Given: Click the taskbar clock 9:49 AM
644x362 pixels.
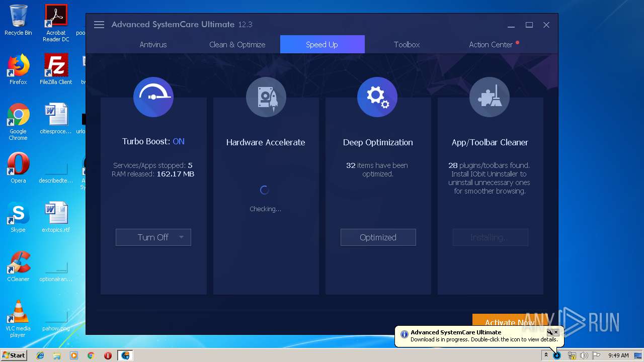Looking at the screenshot, I should pyautogui.click(x=618, y=355).
